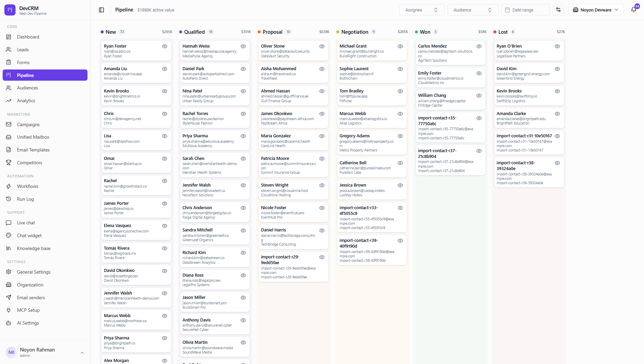Viewport: 644px width, 364px height.
Task: Open the Assignee dropdown
Action: click(422, 10)
